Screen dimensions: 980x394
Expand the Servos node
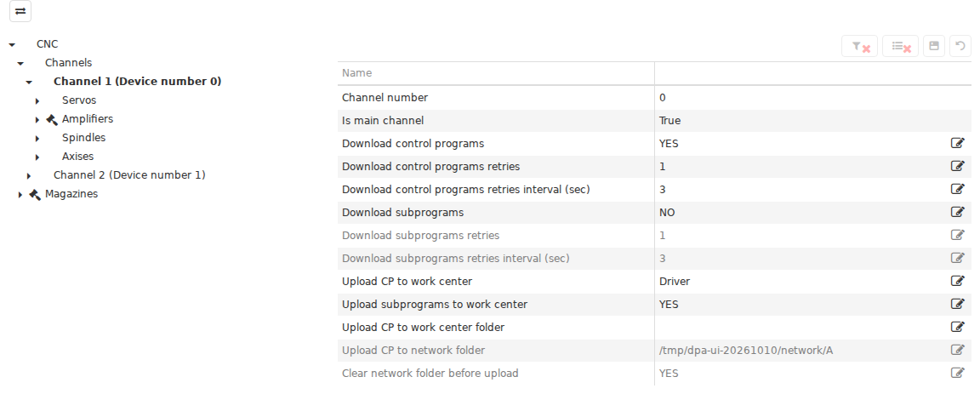(x=37, y=100)
